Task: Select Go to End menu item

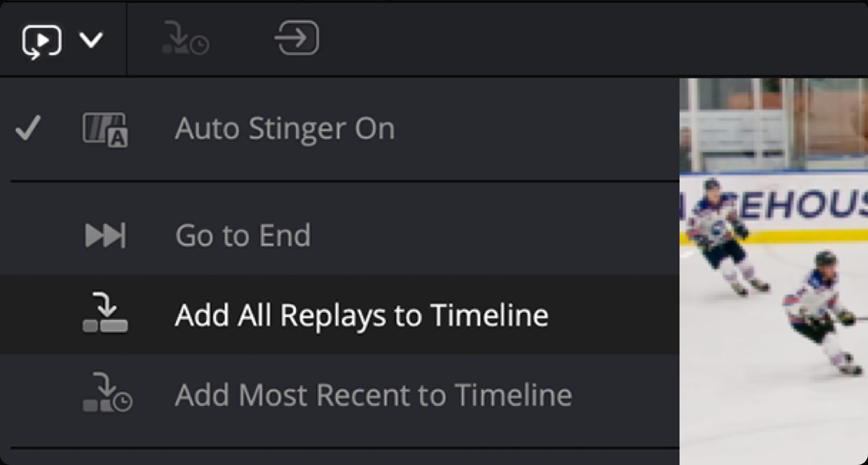Action: click(x=242, y=236)
